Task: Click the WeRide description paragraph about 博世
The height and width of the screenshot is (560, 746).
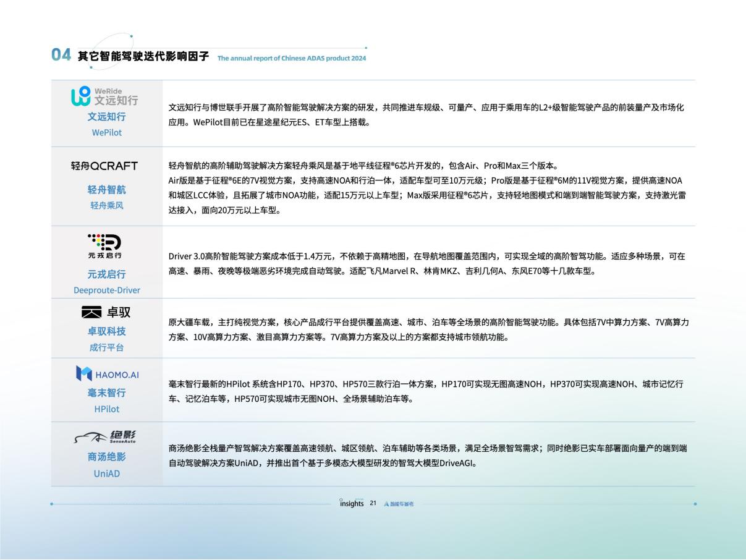Action: 426,115
